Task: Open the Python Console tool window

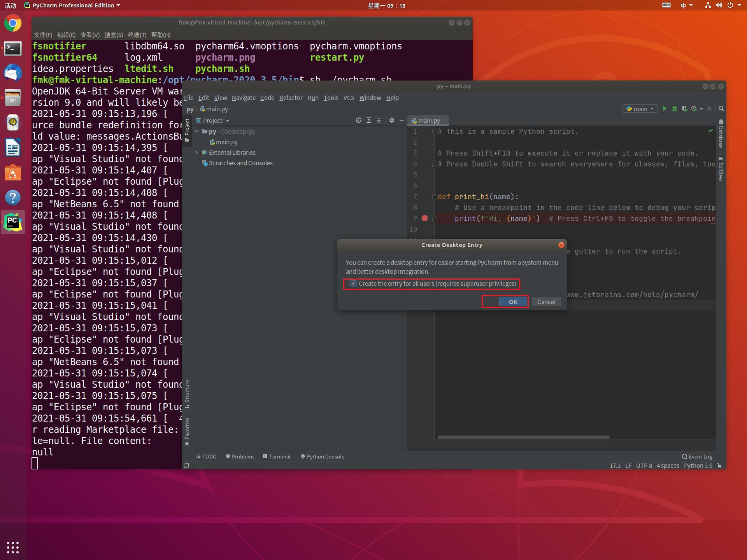Action: point(322,457)
